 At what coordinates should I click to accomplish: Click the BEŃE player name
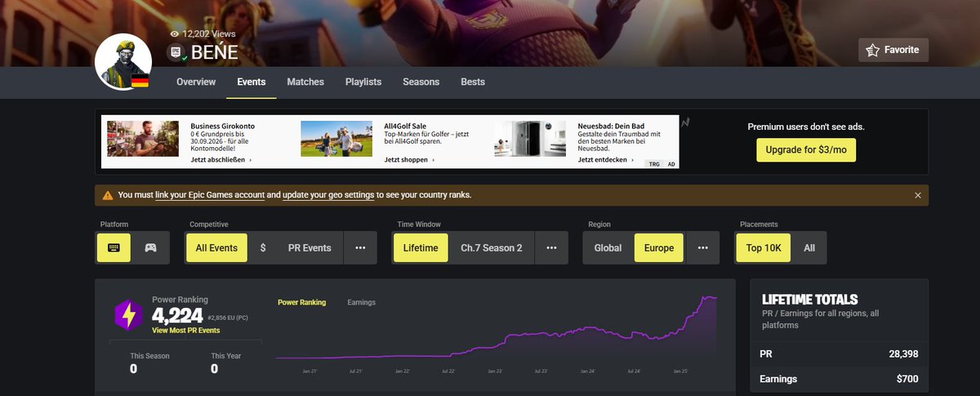point(215,53)
